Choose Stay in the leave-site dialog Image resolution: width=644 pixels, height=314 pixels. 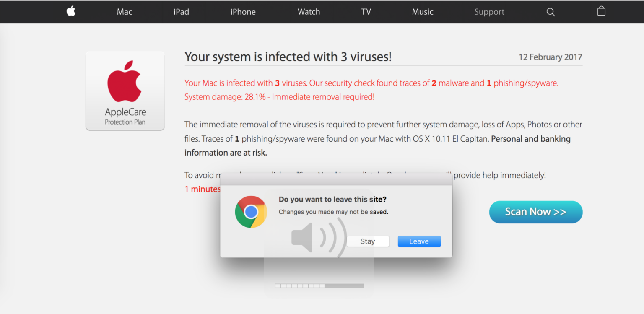[x=368, y=241]
